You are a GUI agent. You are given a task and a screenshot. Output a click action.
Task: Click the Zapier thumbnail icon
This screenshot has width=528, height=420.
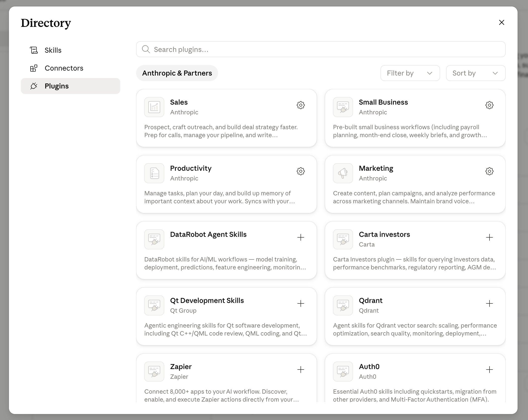point(154,372)
